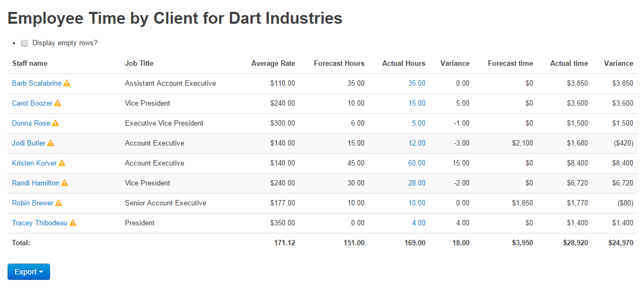
Task: Click the Forecast time column header
Action: pos(510,63)
